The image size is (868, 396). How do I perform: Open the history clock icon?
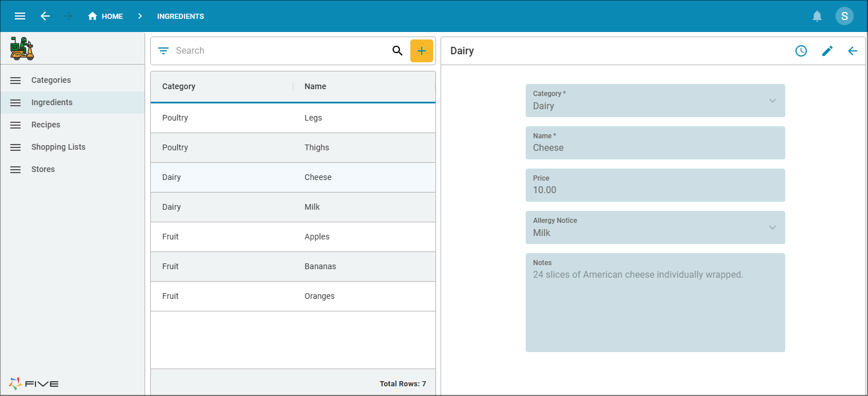801,51
